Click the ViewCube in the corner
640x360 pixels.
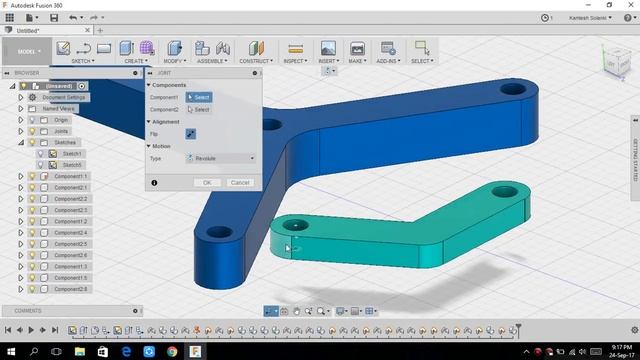click(616, 61)
